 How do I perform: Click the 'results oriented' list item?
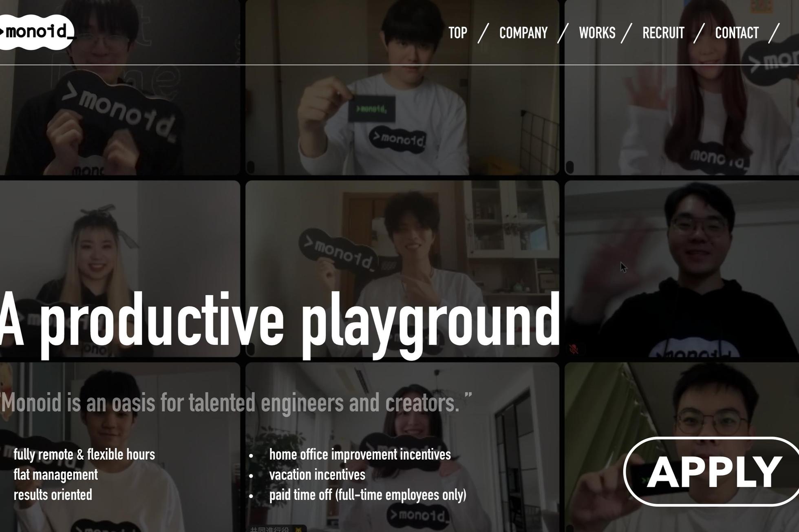coord(53,495)
